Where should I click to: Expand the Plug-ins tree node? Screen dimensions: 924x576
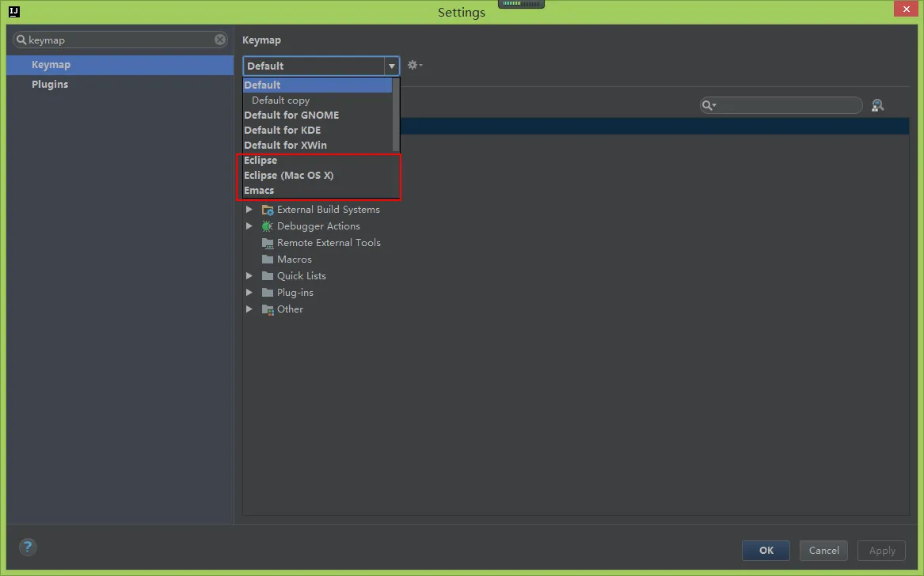249,292
